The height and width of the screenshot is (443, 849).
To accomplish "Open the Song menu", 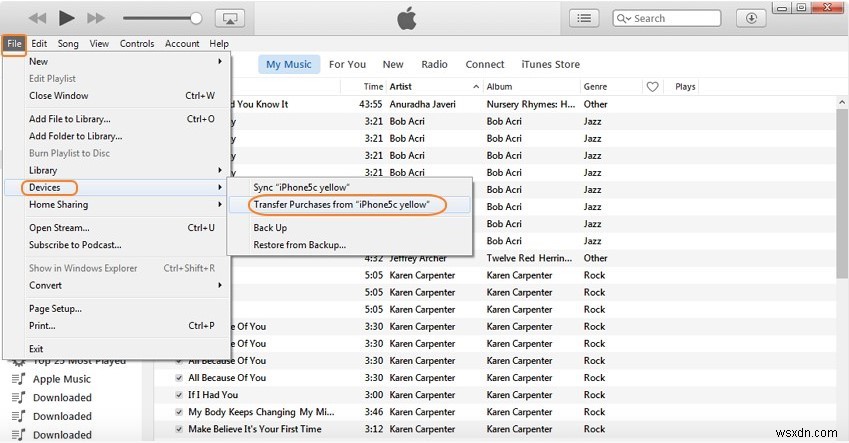I will [68, 44].
